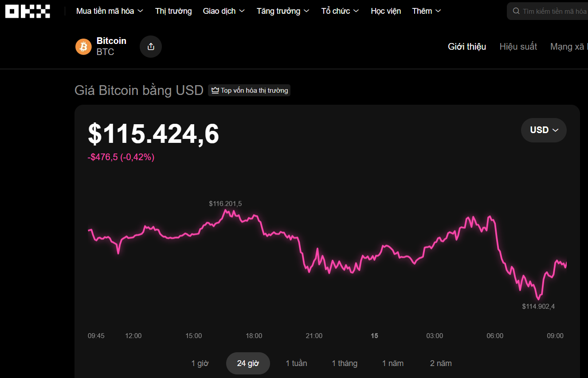Screen dimensions: 588x378
Task: Open the Tổ chức dropdown menu
Action: [x=340, y=11]
